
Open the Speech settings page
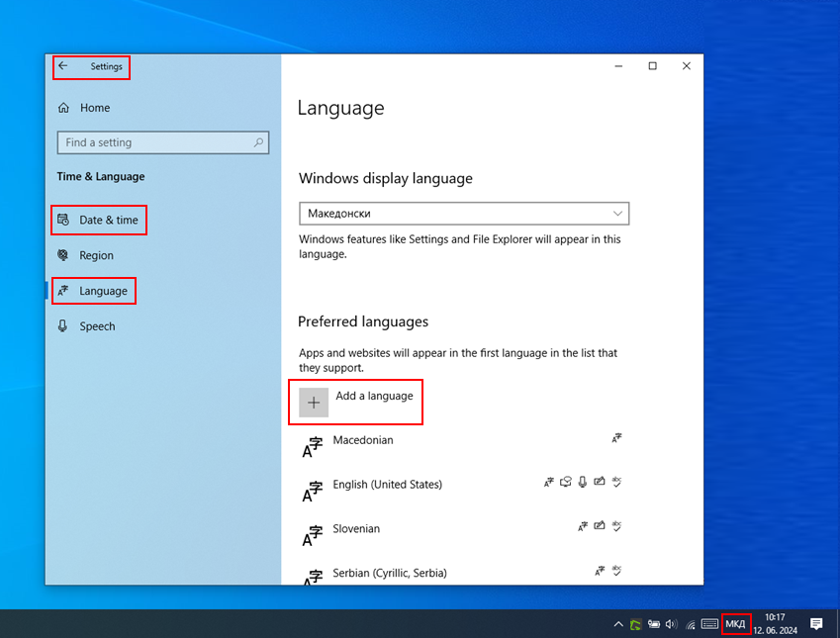(97, 326)
